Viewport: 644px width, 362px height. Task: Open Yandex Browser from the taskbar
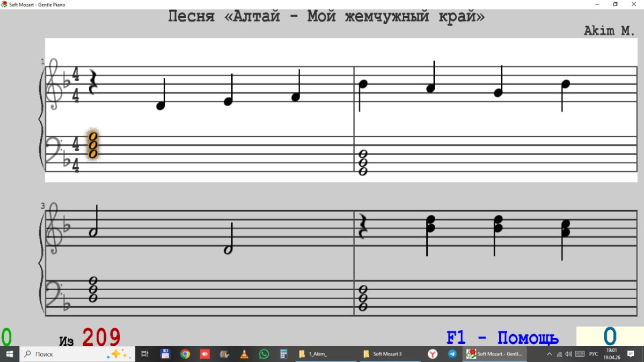(x=433, y=354)
